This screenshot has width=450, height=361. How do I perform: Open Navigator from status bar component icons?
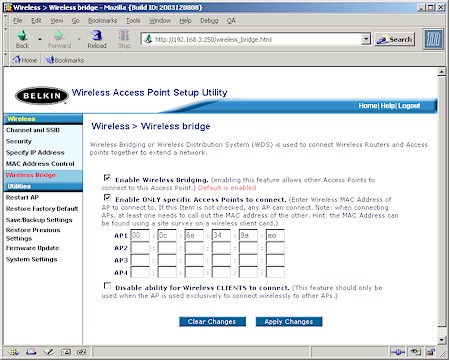(14, 352)
